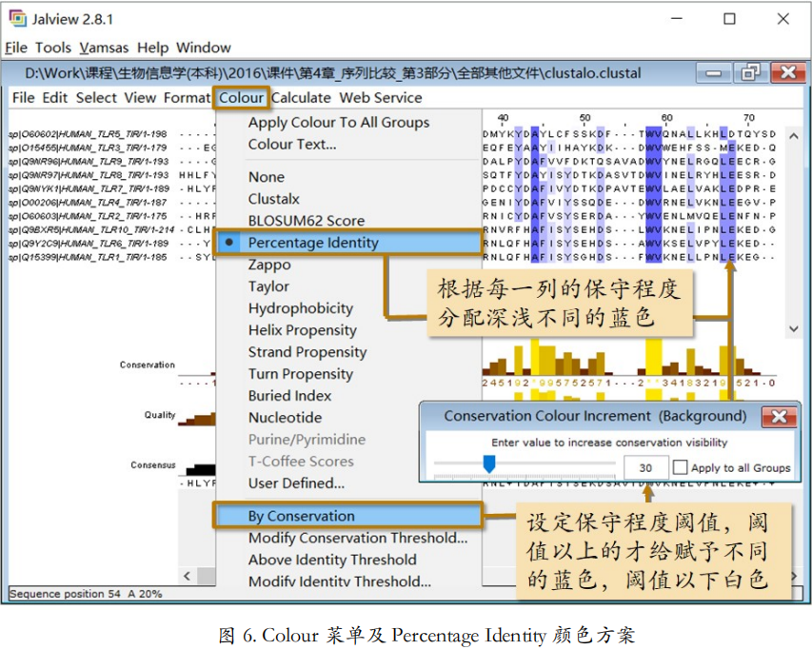Select sequence sp|O00206|HUMAN_TLR4_TIR/1-187

88,203
